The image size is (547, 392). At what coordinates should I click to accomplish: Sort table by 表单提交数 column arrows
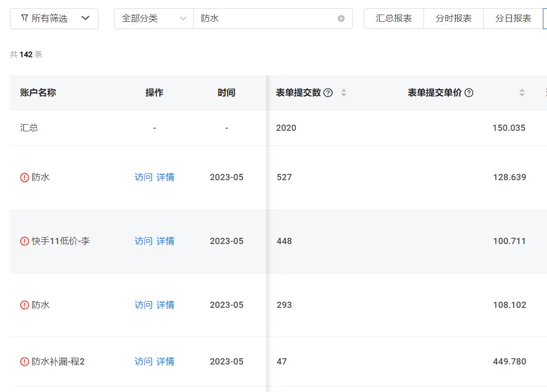pos(344,93)
